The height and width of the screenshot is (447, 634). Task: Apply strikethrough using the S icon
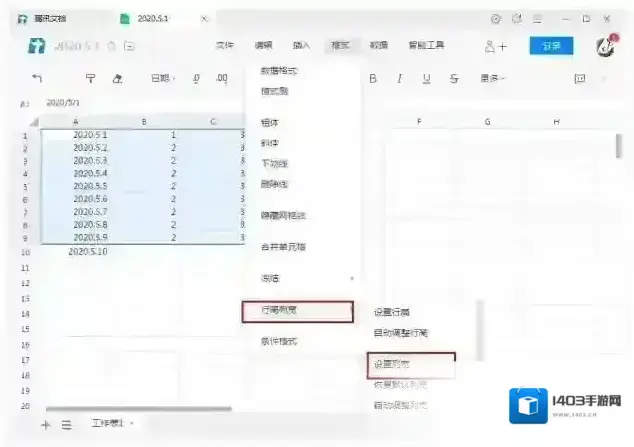[453, 79]
